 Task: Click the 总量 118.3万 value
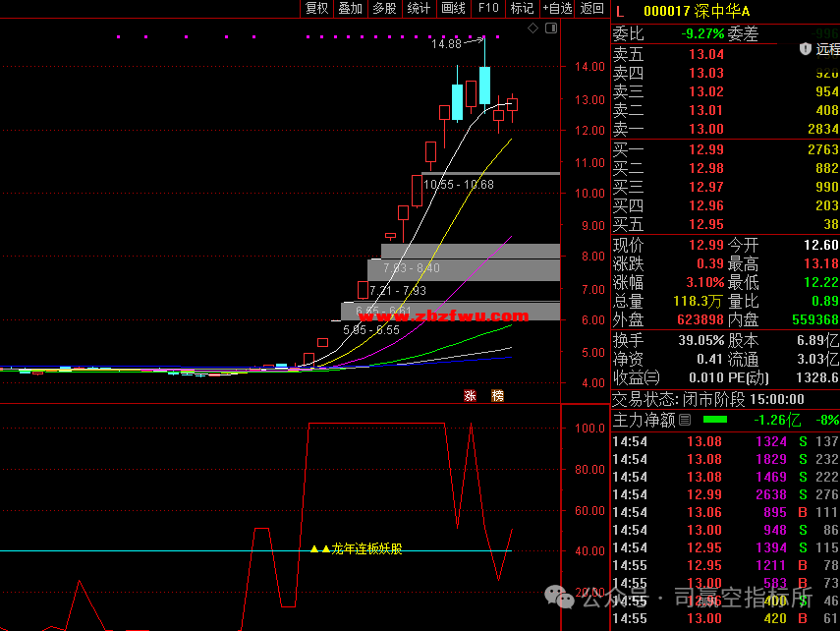(x=699, y=302)
